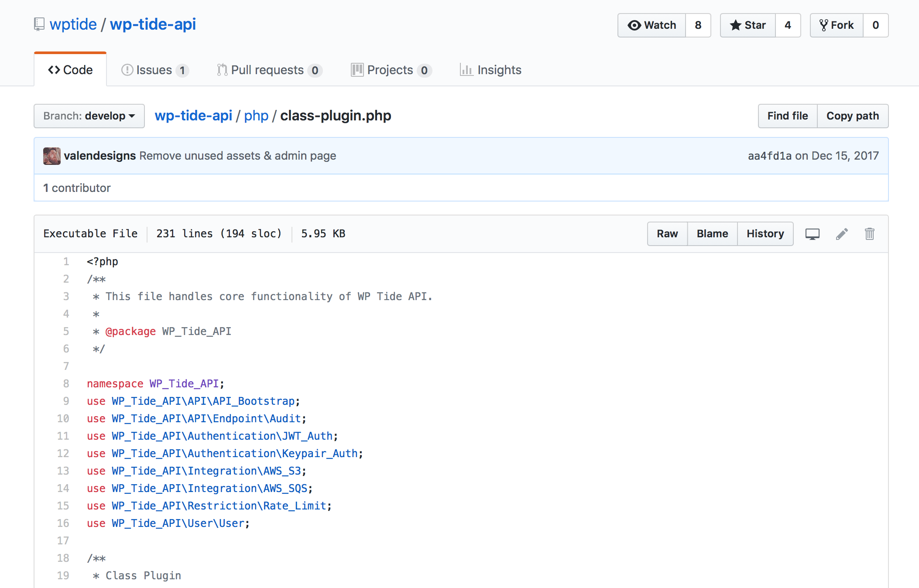
Task: Star the wp-tide-api repository
Action: pyautogui.click(x=736, y=25)
